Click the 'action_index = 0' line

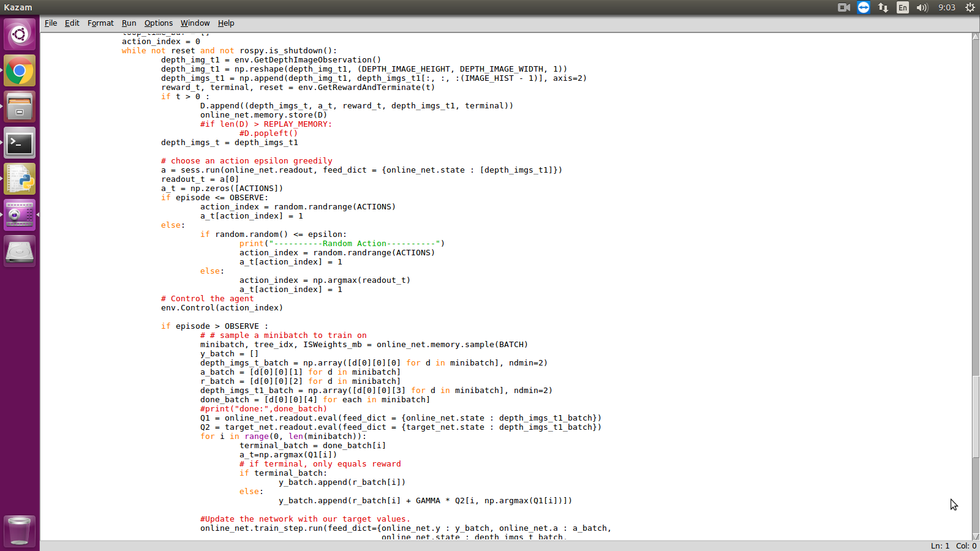pyautogui.click(x=160, y=42)
